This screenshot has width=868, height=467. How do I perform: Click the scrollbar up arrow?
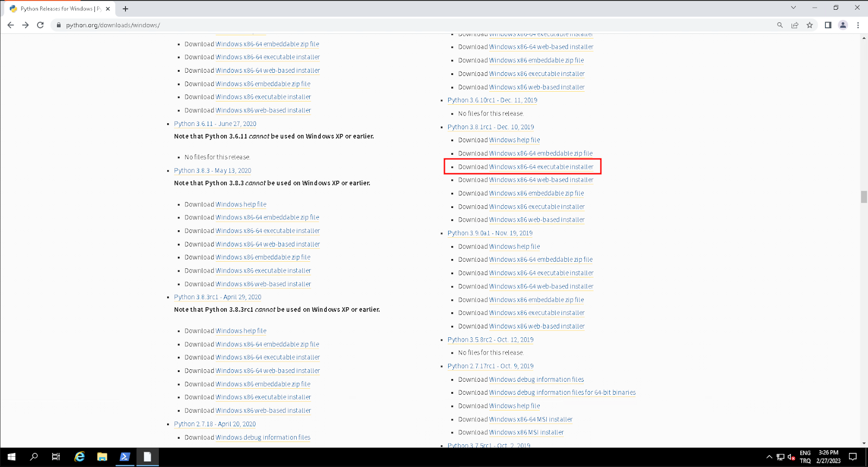pyautogui.click(x=864, y=38)
